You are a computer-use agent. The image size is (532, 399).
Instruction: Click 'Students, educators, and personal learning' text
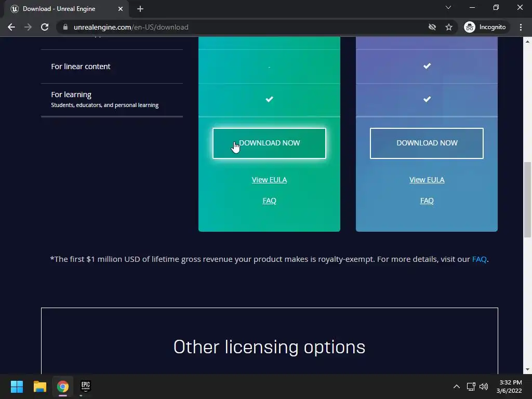pyautogui.click(x=105, y=105)
